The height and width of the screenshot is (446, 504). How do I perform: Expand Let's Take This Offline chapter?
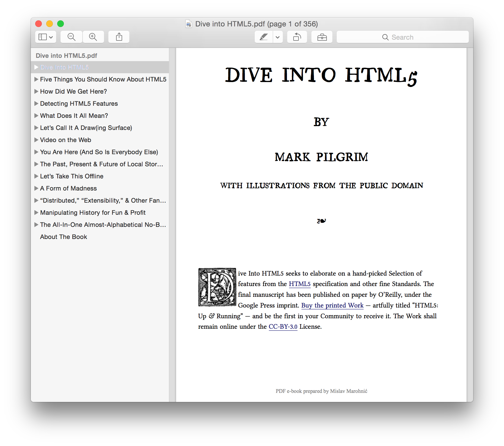(36, 176)
